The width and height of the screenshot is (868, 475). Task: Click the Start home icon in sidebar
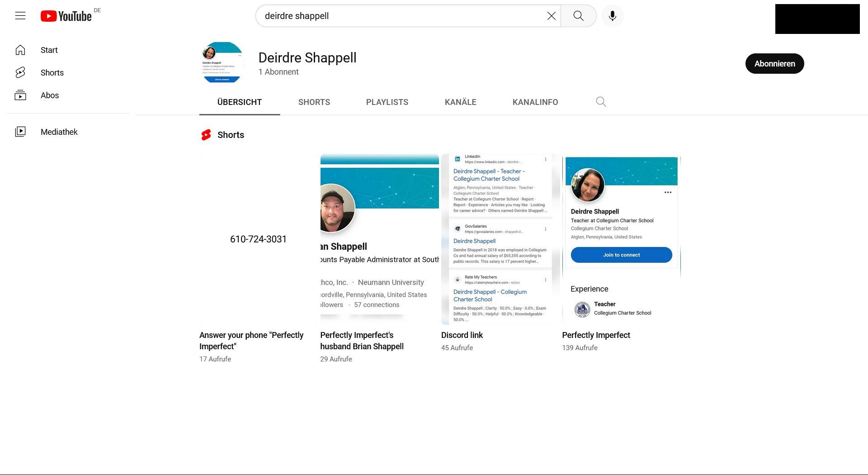point(20,50)
